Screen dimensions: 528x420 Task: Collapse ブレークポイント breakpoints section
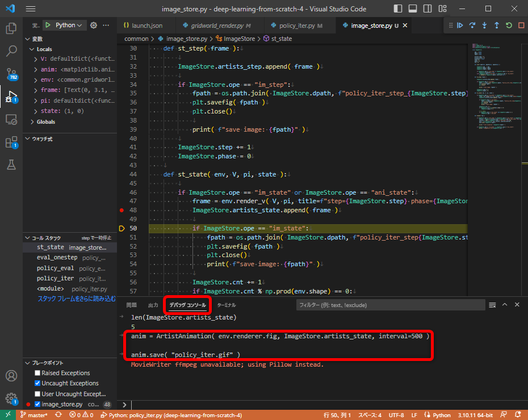click(x=28, y=363)
